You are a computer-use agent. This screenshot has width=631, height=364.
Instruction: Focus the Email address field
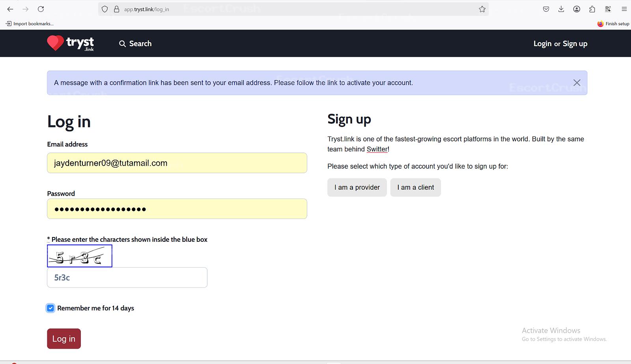tap(177, 163)
